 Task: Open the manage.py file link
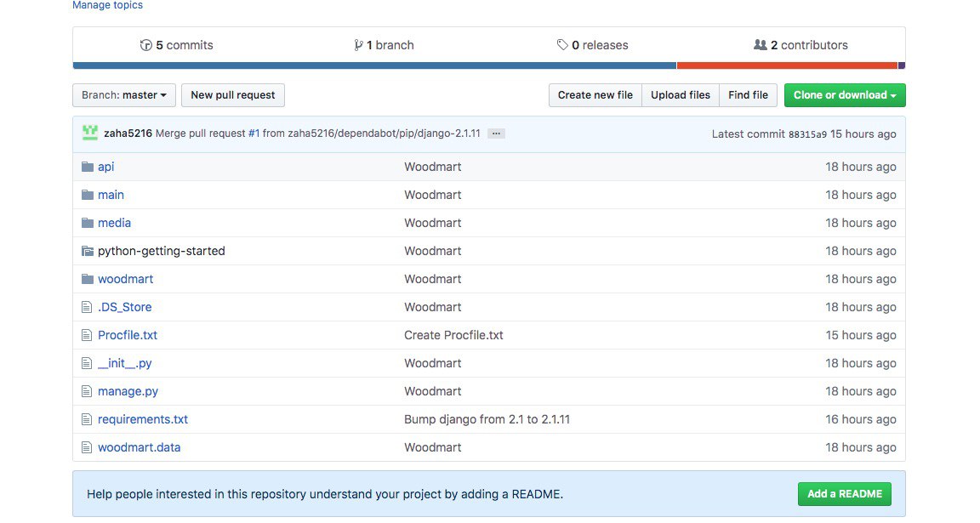point(128,392)
